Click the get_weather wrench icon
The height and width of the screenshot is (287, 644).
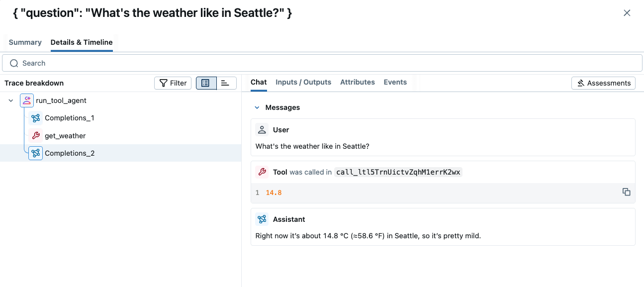coord(36,136)
